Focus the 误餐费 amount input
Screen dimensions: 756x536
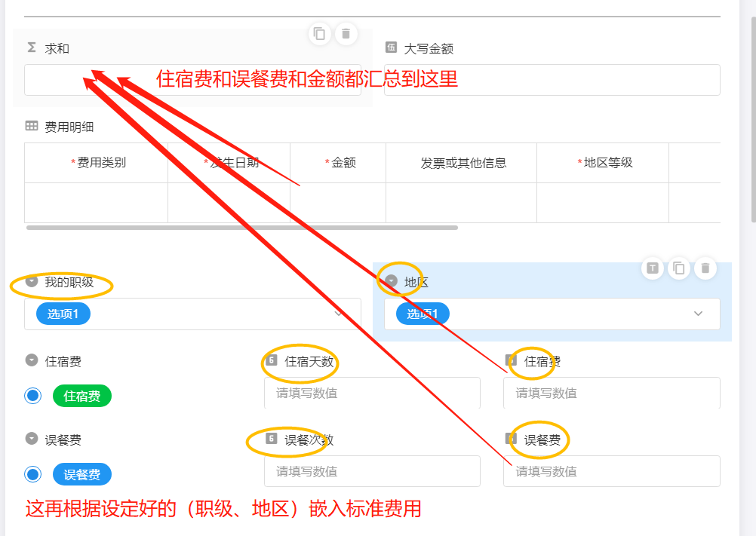tap(612, 471)
